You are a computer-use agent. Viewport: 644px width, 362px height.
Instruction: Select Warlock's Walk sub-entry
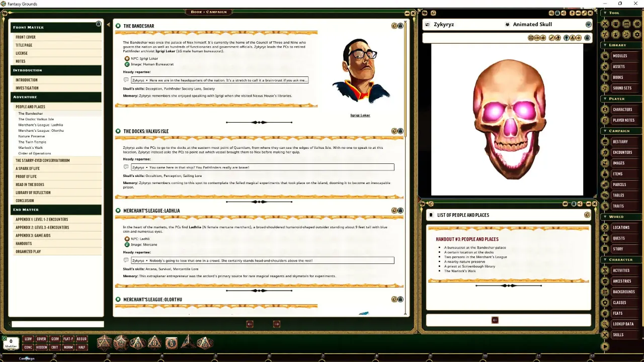[31, 147]
